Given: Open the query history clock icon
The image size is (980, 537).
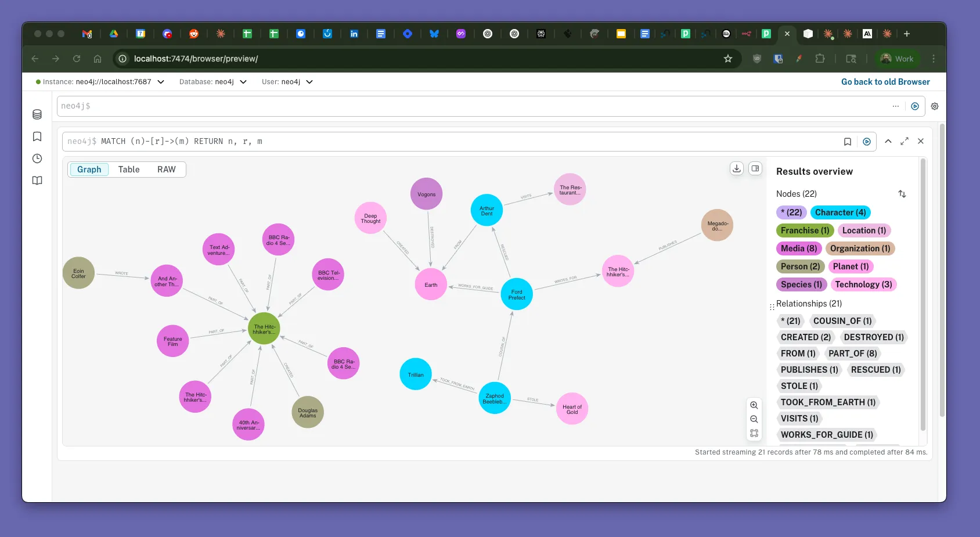Looking at the screenshot, I should pos(37,158).
